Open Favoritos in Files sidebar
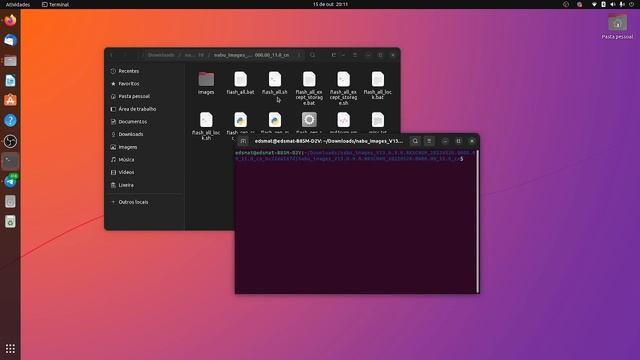The width and height of the screenshot is (640, 360). [144, 84]
